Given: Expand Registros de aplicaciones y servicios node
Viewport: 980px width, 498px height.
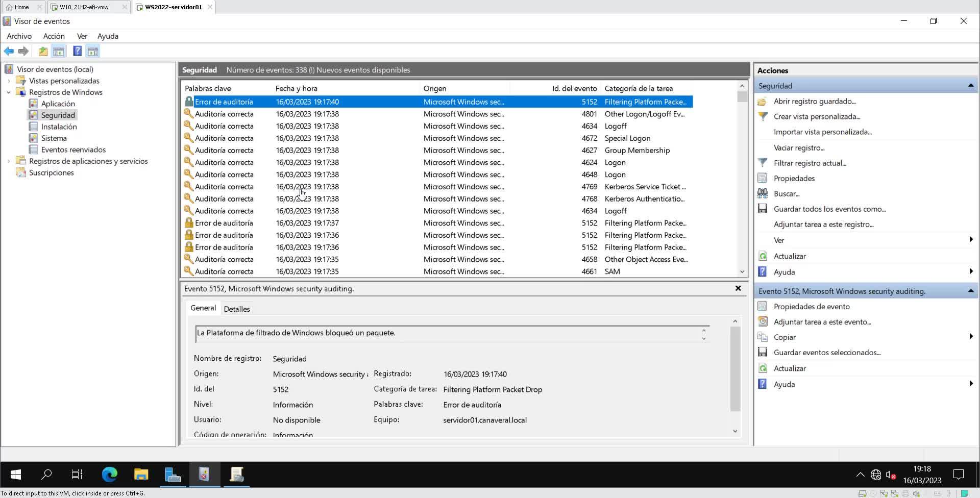Looking at the screenshot, I should [9, 161].
